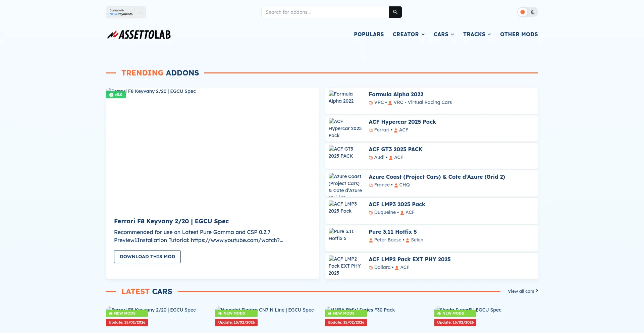Viewport: 644px width, 333px height.
Task: Open the OTHER MODS menu item
Action: click(519, 34)
